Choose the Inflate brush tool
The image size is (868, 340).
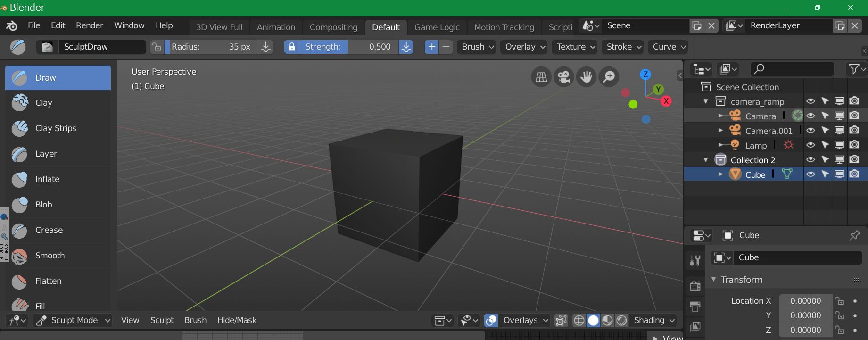[58, 179]
